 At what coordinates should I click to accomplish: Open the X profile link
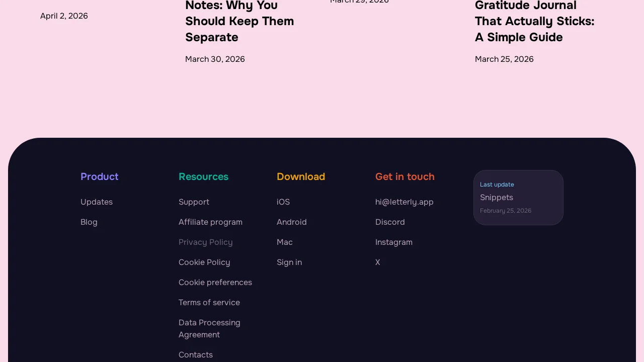[378, 262]
